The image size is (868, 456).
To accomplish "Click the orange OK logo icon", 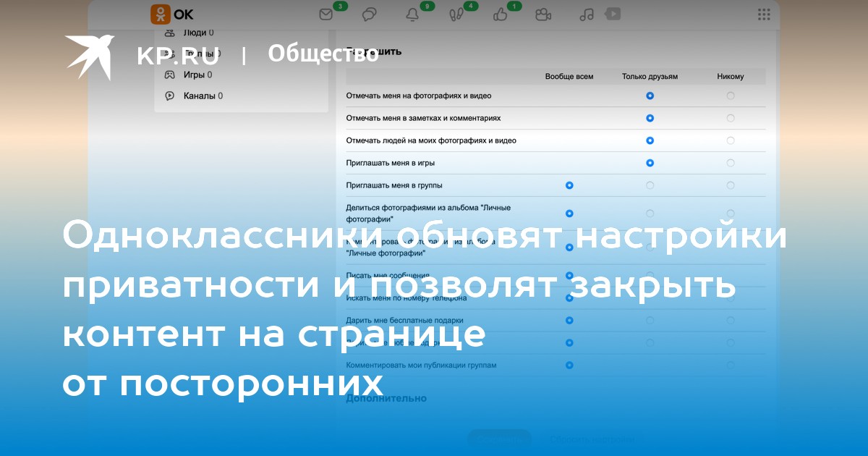I will (161, 14).
